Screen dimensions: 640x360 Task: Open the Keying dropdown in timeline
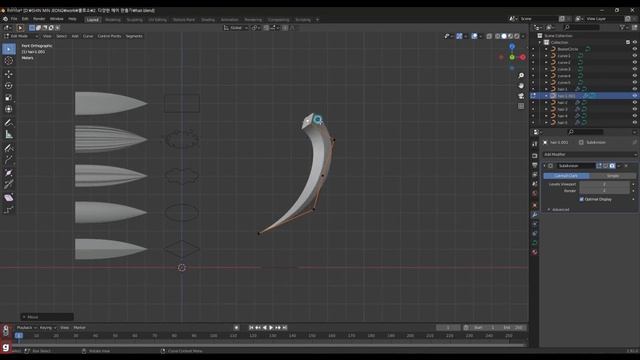(48, 328)
